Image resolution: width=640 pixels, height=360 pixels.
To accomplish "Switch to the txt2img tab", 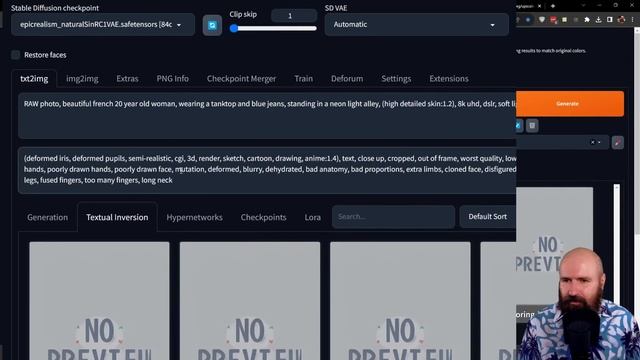I will coord(34,79).
